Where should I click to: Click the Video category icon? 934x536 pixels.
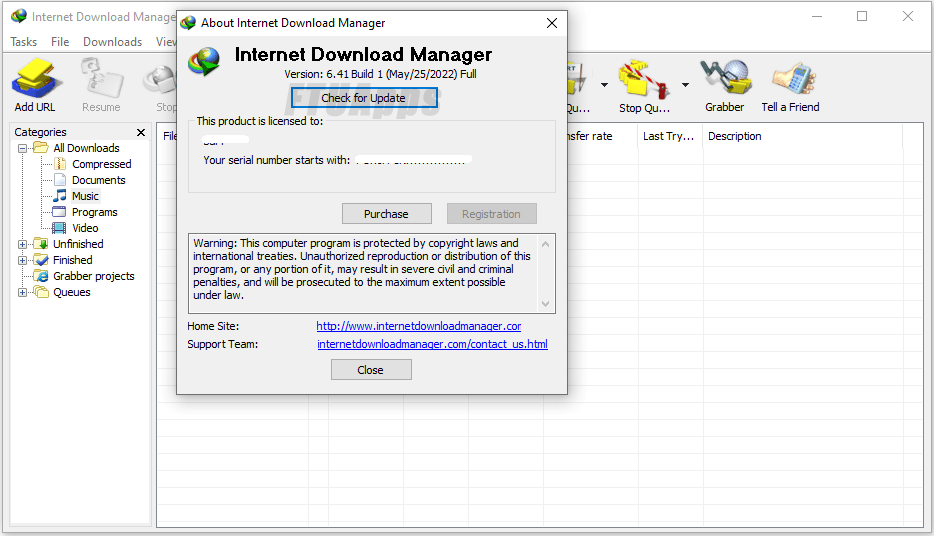tap(59, 228)
